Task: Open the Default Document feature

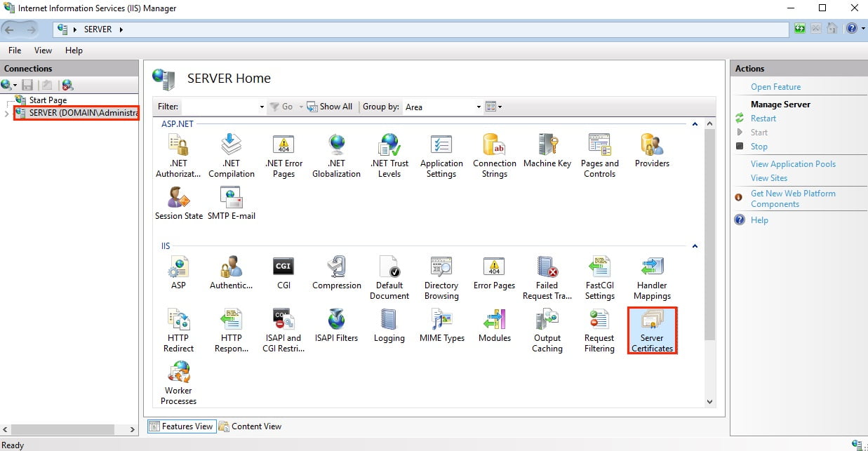Action: 389,276
